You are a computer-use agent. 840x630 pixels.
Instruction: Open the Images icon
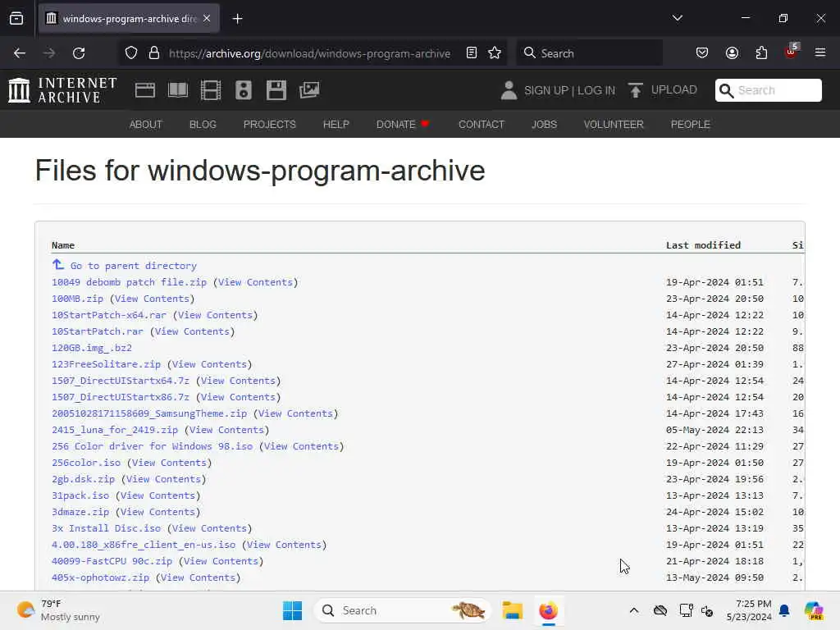click(x=309, y=90)
